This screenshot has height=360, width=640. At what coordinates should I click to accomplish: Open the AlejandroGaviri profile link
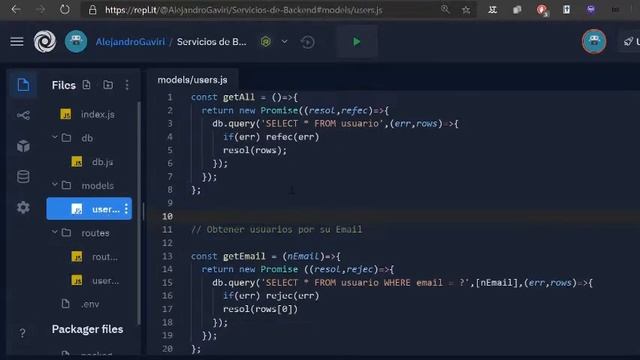[130, 42]
